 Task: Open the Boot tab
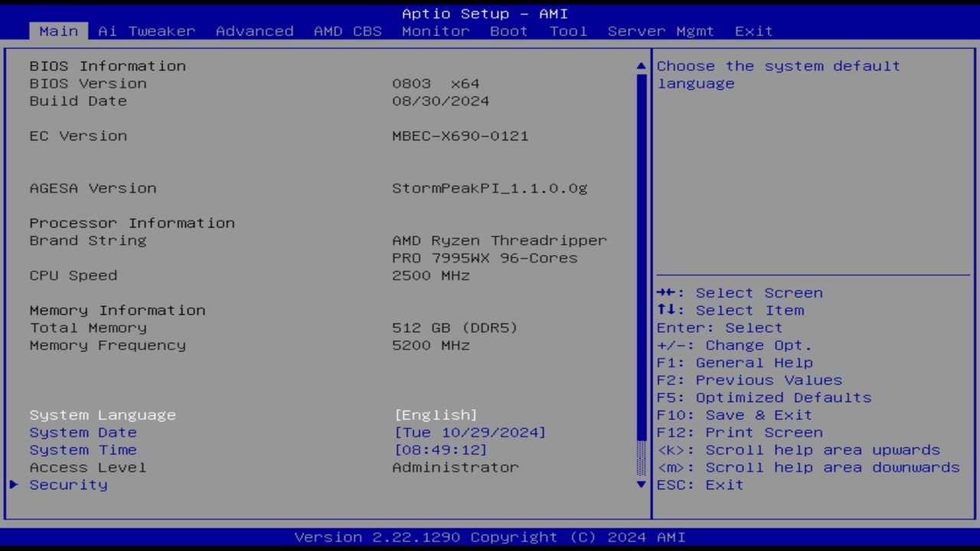[x=509, y=31]
